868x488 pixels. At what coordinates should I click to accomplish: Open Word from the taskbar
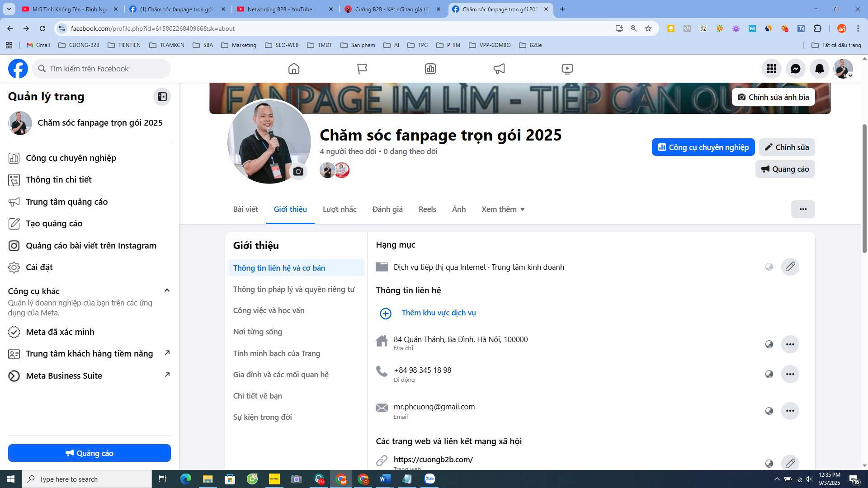(385, 479)
